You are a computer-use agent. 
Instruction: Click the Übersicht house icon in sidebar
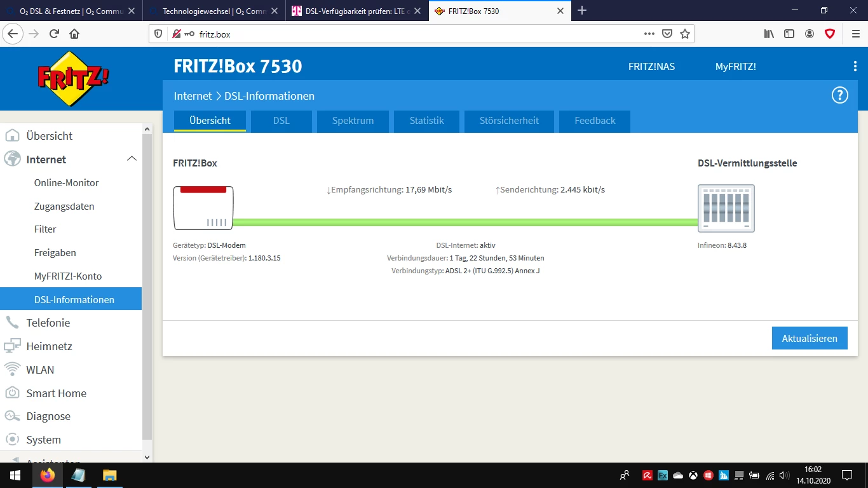12,136
